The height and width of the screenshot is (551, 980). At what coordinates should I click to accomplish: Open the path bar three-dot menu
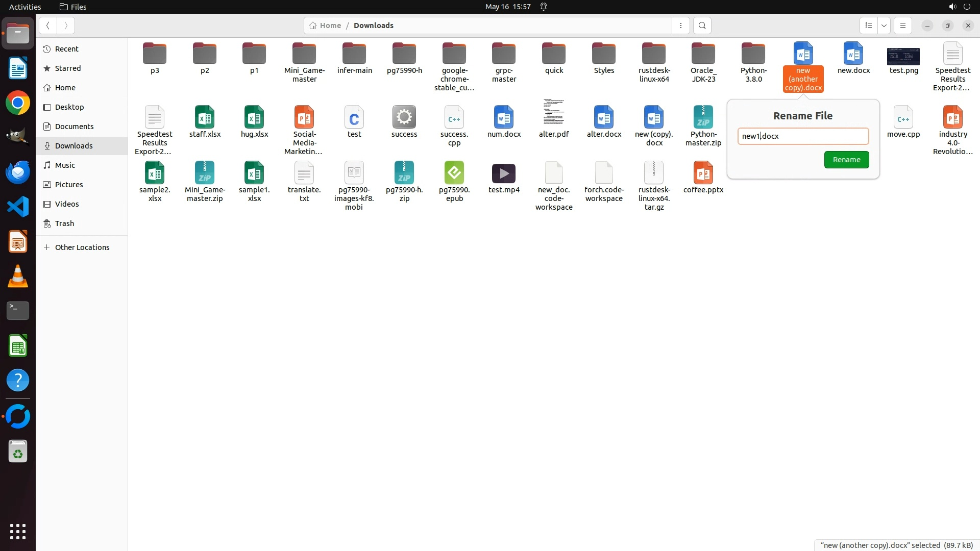coord(680,26)
